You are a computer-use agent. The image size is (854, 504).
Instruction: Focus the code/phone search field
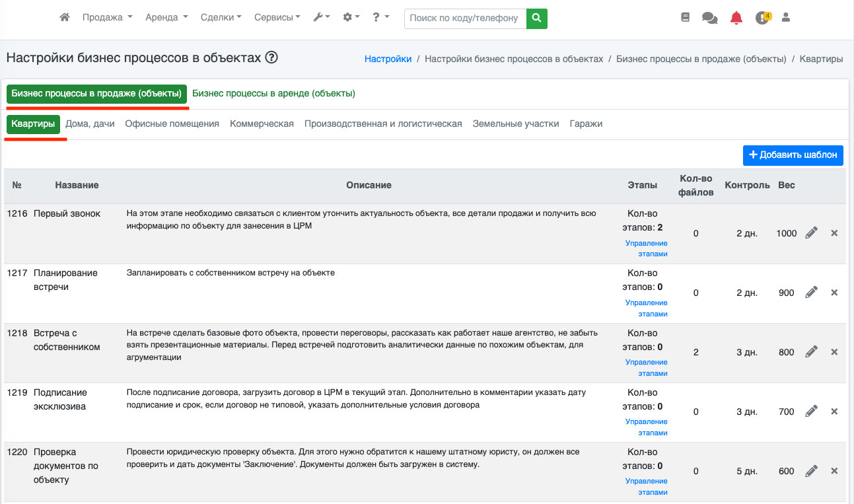464,18
